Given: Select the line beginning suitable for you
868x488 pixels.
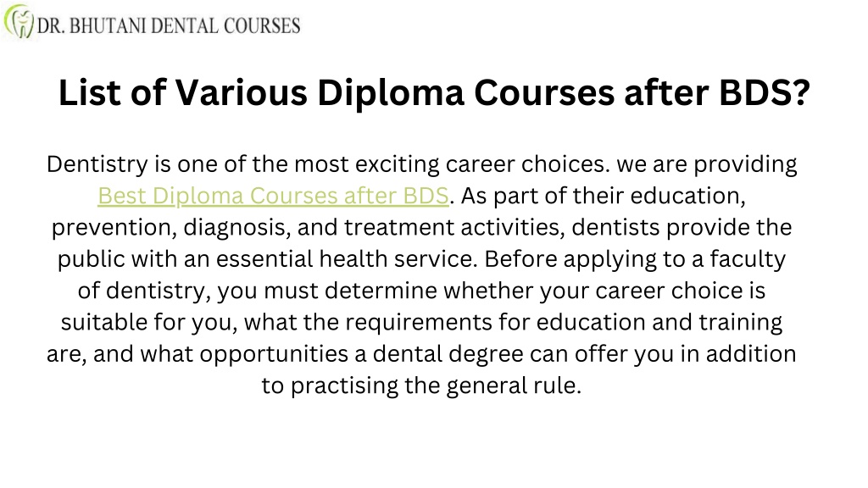Looking at the screenshot, I should click(421, 322).
